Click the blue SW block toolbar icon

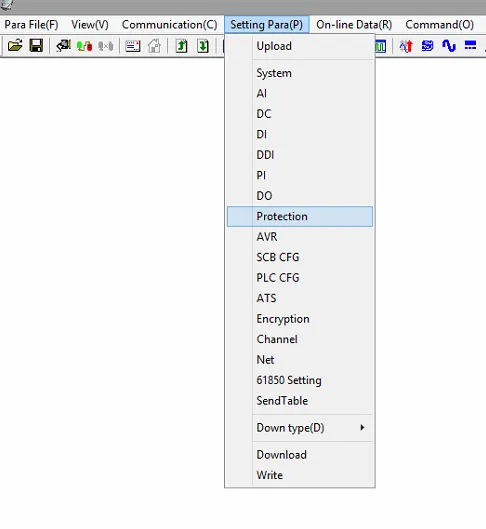pos(427,46)
